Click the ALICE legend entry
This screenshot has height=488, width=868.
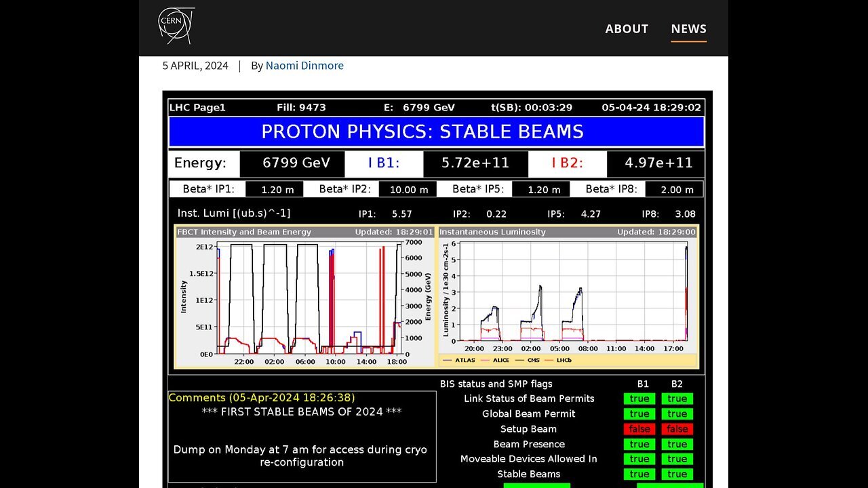coord(496,360)
